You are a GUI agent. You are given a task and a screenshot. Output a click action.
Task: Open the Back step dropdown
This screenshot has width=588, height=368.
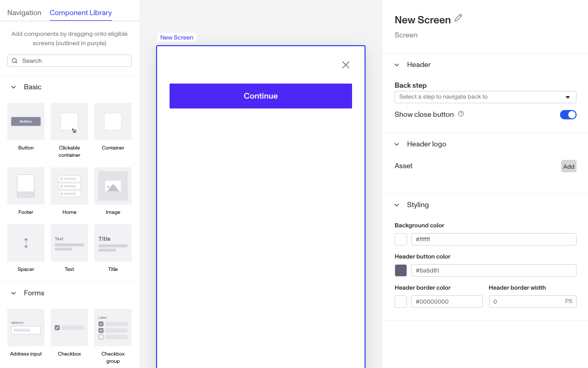485,97
